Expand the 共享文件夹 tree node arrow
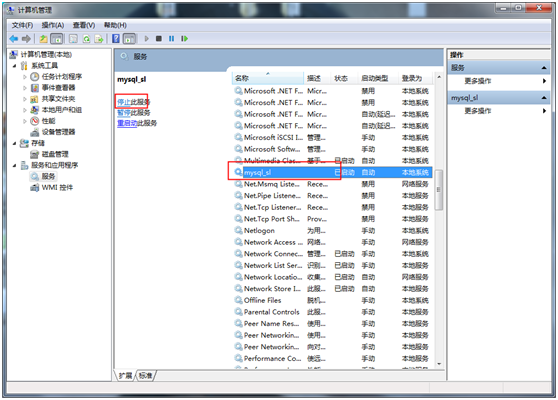The height and width of the screenshot is (400, 558). point(25,99)
